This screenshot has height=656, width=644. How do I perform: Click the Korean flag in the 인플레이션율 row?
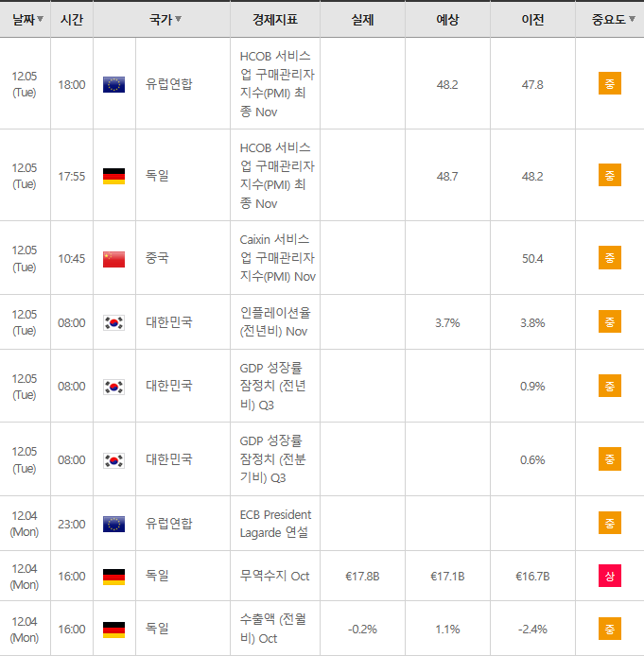tap(113, 322)
